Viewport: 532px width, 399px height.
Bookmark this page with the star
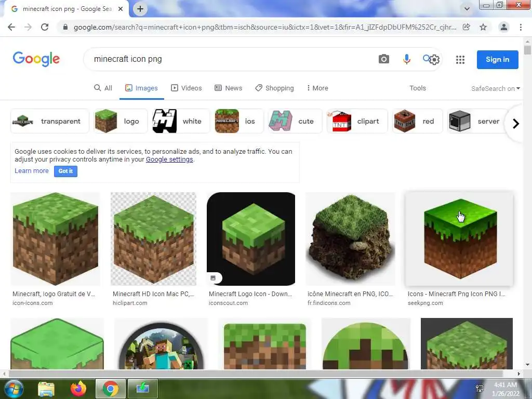(483, 27)
